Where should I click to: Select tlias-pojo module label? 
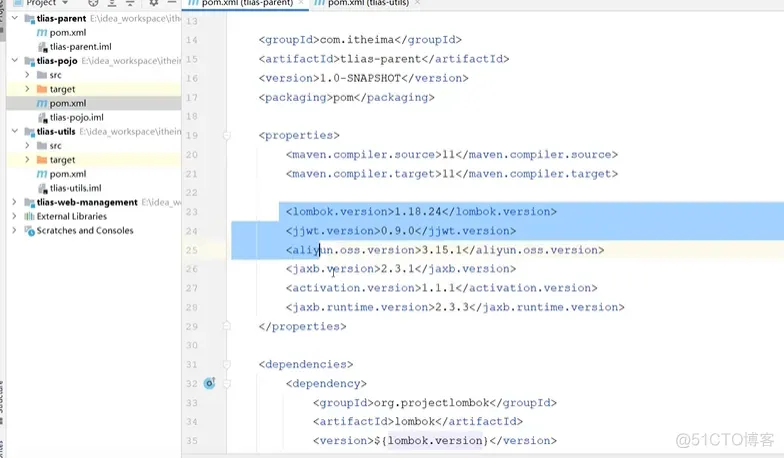click(x=57, y=61)
